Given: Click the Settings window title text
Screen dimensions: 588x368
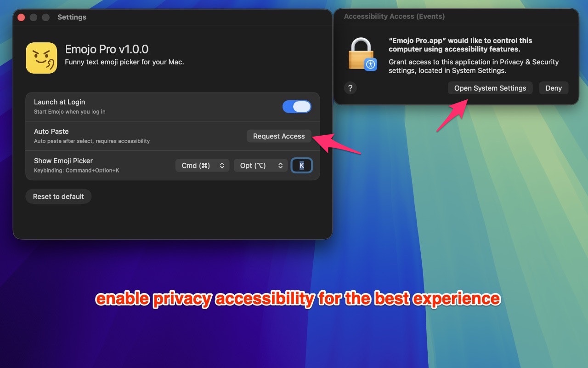Looking at the screenshot, I should point(72,17).
